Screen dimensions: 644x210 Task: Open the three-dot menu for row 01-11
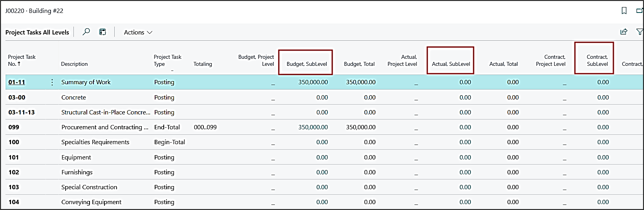(x=52, y=82)
